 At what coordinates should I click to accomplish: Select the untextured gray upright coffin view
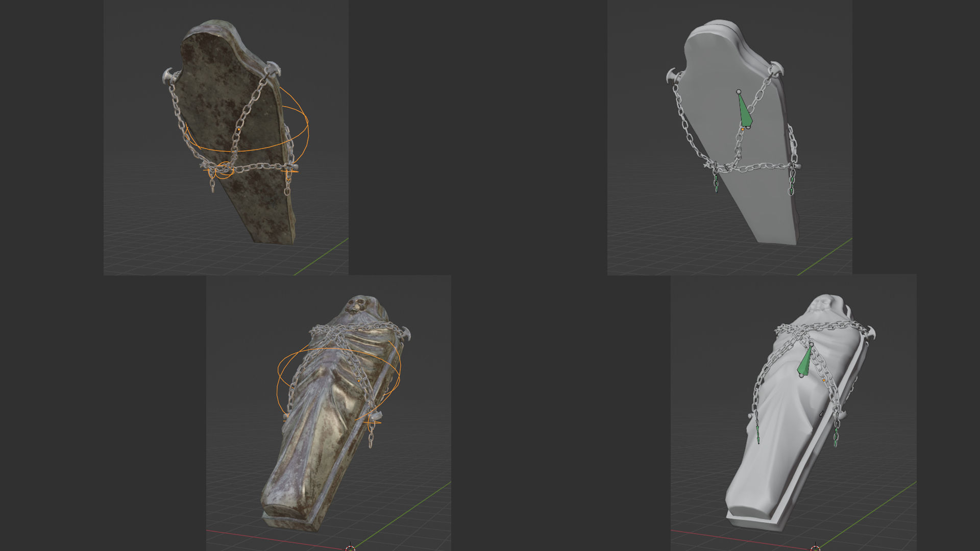pos(729,138)
